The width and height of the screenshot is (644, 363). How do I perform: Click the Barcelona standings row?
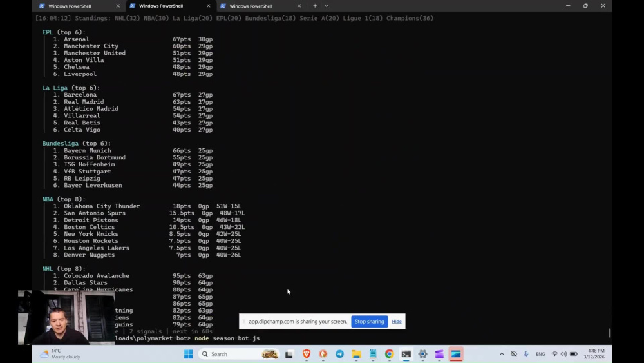[133, 95]
